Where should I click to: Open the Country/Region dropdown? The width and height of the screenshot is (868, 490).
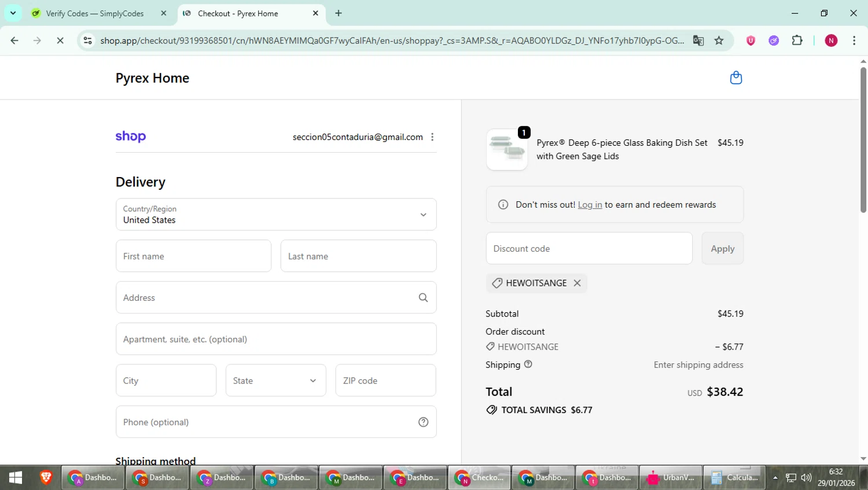(276, 215)
